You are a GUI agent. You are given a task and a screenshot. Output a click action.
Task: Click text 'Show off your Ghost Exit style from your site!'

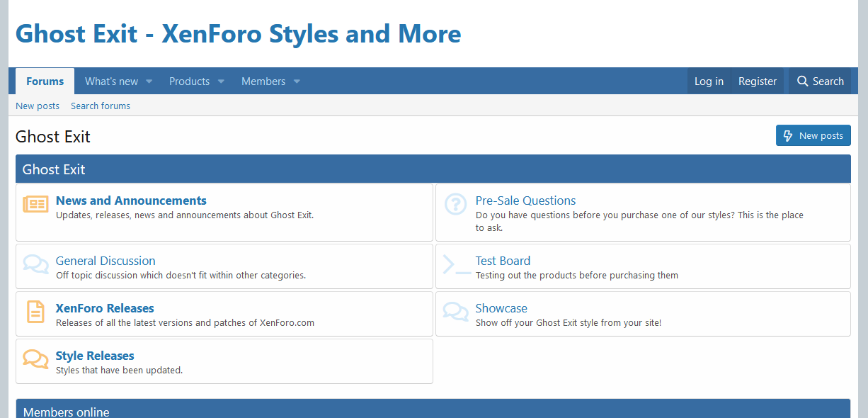pos(569,323)
